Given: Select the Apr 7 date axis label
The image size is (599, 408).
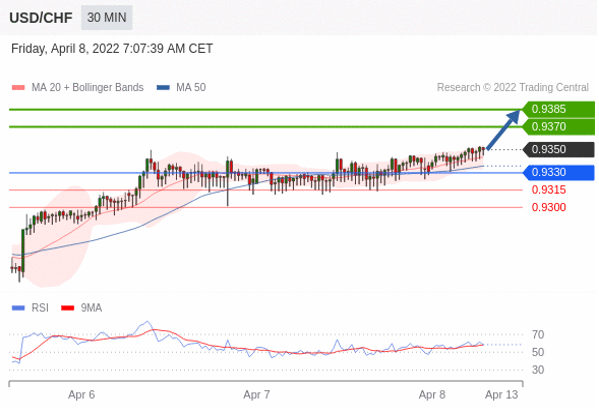Looking at the screenshot, I should coord(257,394).
